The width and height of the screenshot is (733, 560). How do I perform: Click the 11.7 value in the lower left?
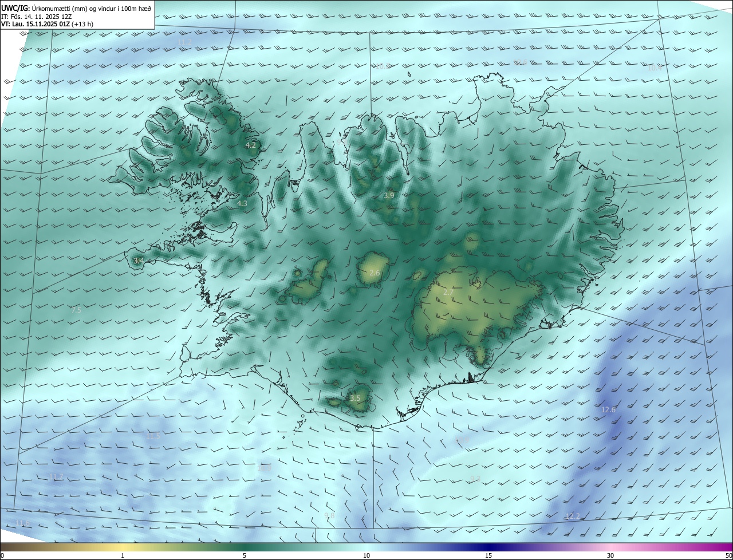[56, 477]
